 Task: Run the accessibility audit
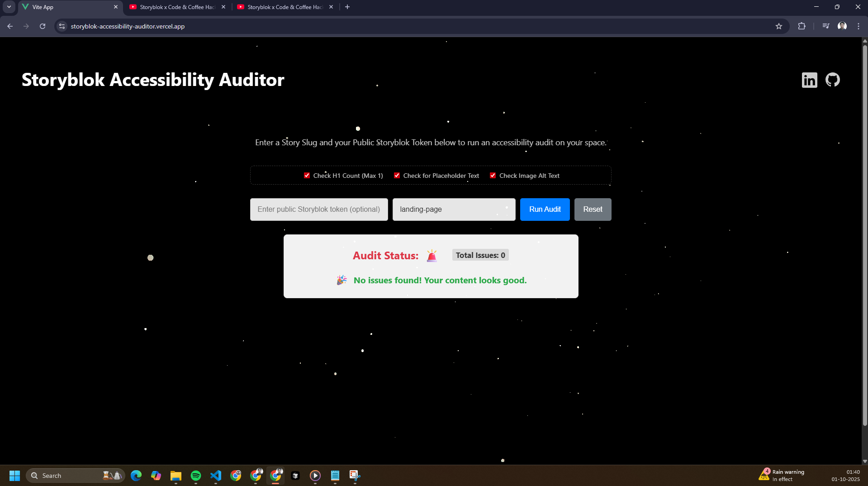(x=545, y=210)
